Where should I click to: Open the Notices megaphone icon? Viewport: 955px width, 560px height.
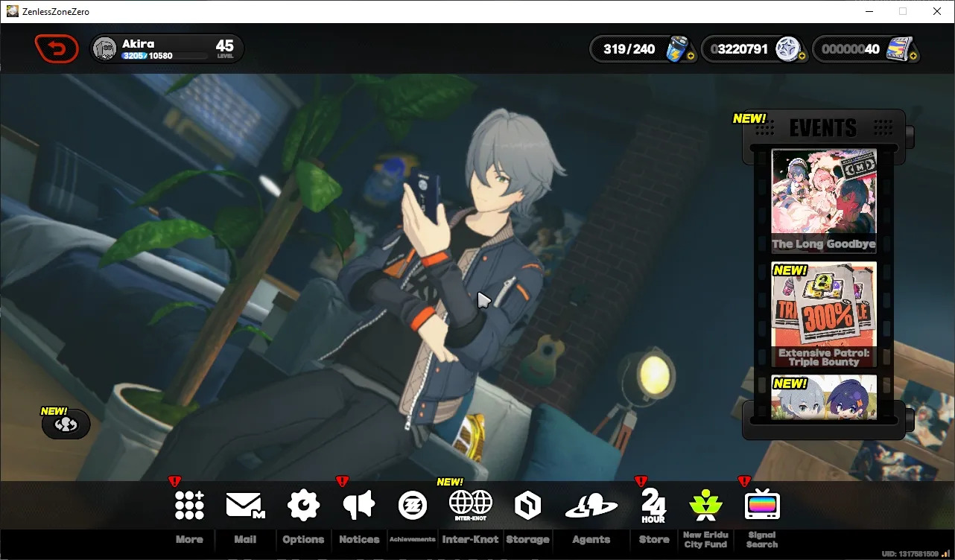[x=359, y=506]
